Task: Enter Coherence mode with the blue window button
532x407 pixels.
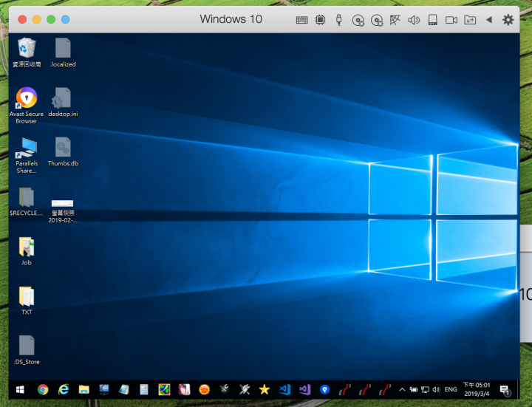Action: 66,19
